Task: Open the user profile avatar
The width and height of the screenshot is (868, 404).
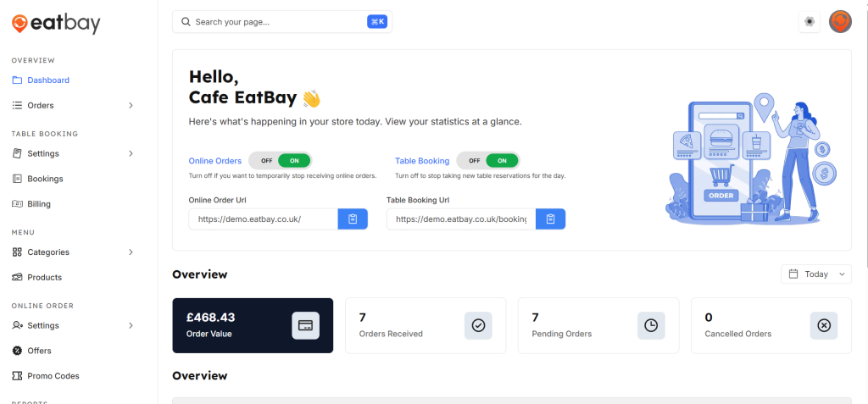Action: [x=839, y=22]
